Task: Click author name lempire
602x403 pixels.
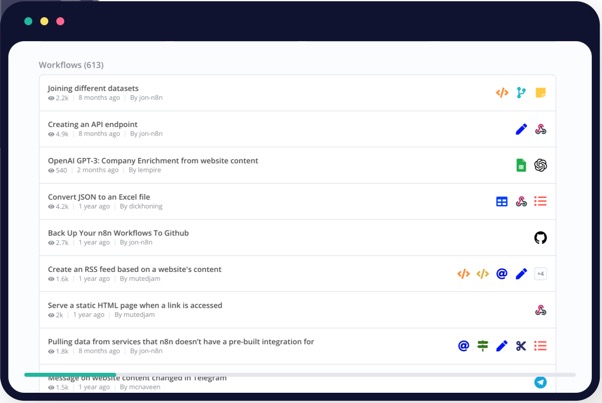Action: tap(149, 170)
